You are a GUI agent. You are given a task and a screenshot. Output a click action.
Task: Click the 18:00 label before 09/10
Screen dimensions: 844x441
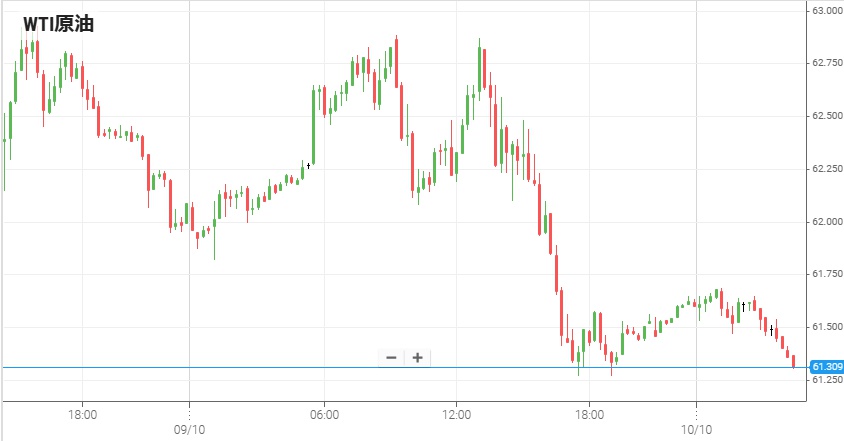(x=82, y=413)
